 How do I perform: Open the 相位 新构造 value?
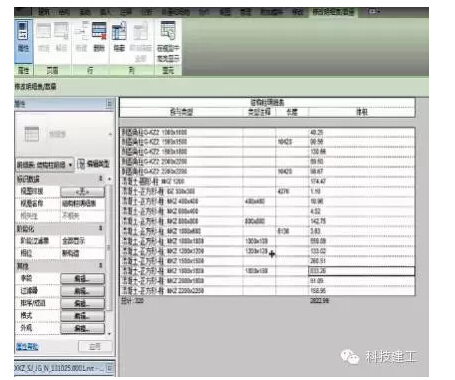82,253
